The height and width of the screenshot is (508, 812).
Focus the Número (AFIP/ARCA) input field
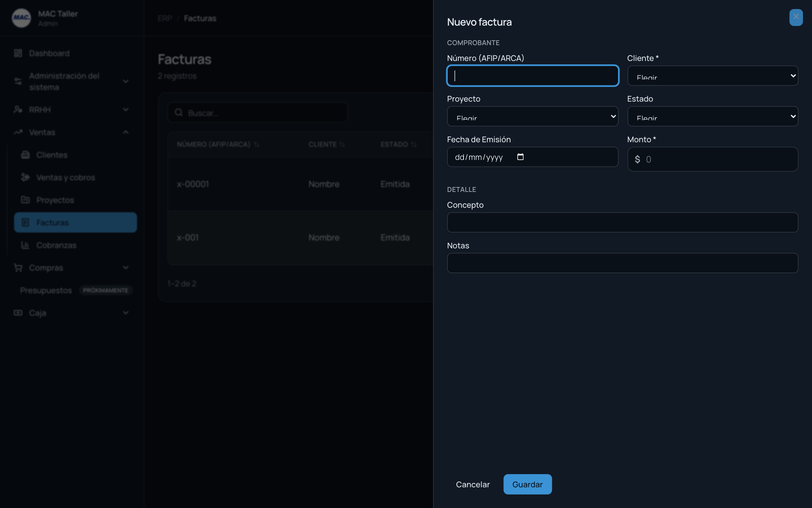coord(533,76)
